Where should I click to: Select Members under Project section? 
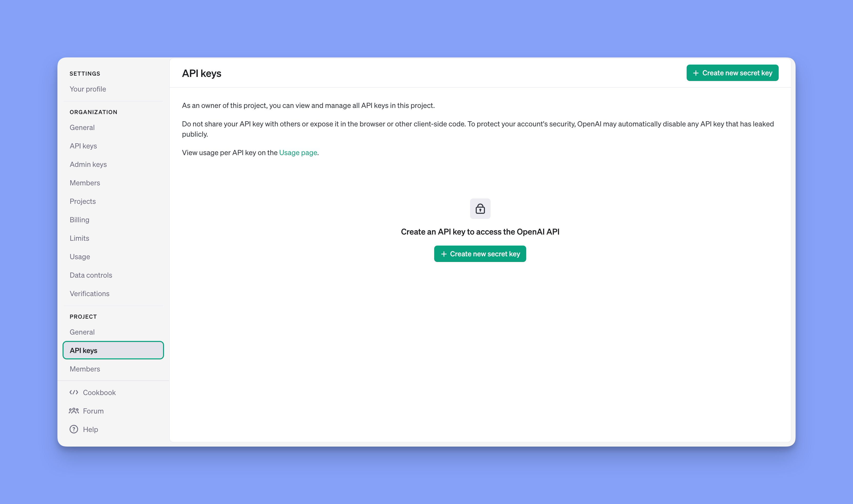(x=85, y=368)
